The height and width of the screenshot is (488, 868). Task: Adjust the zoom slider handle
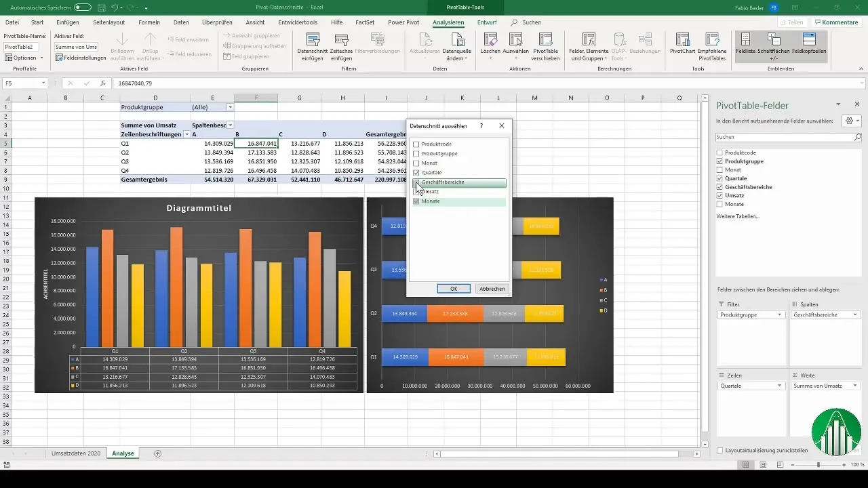pyautogui.click(x=818, y=465)
